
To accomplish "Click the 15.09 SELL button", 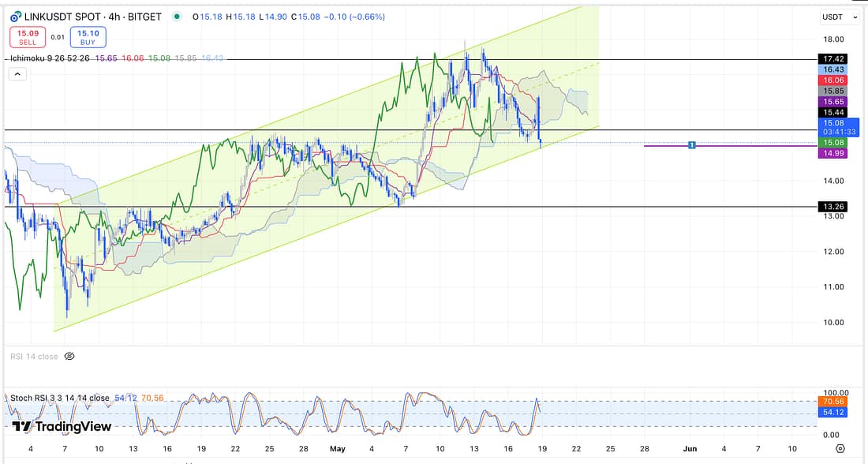I will coord(28,37).
